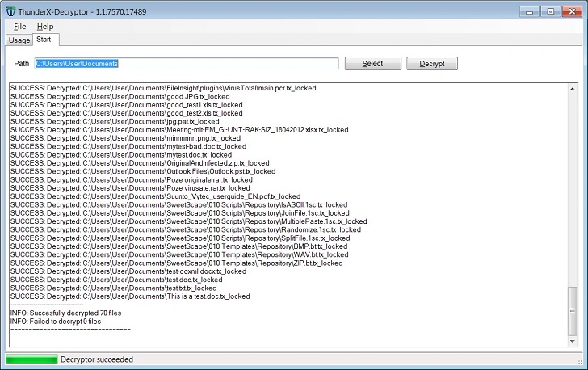Click the log scrollbar down arrow
Screen dimensions: 588x370
pyautogui.click(x=572, y=341)
